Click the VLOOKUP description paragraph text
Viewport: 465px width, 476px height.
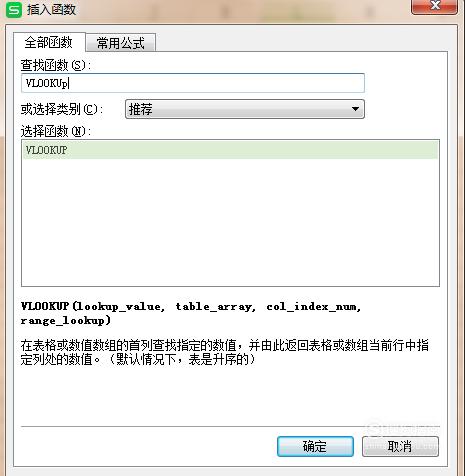(224, 352)
